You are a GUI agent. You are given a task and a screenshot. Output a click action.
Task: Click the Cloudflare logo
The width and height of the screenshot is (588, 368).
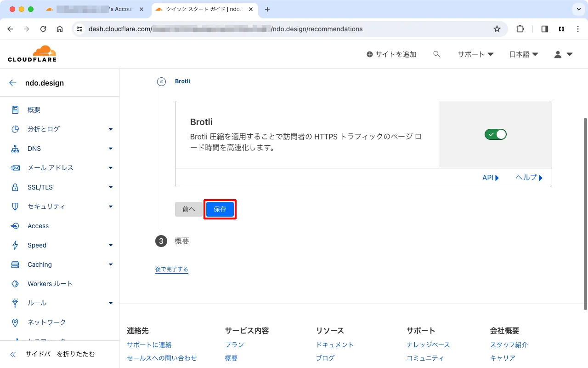[x=32, y=54]
